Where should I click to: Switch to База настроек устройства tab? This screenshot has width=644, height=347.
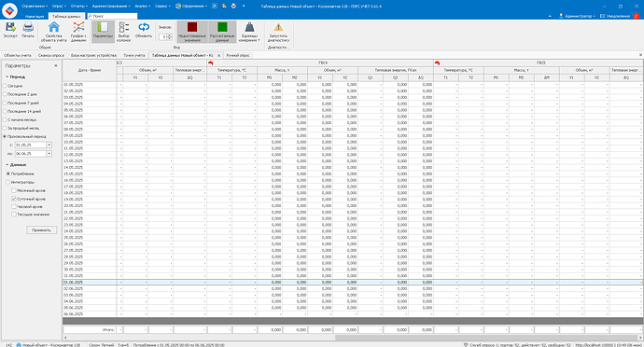click(x=93, y=55)
